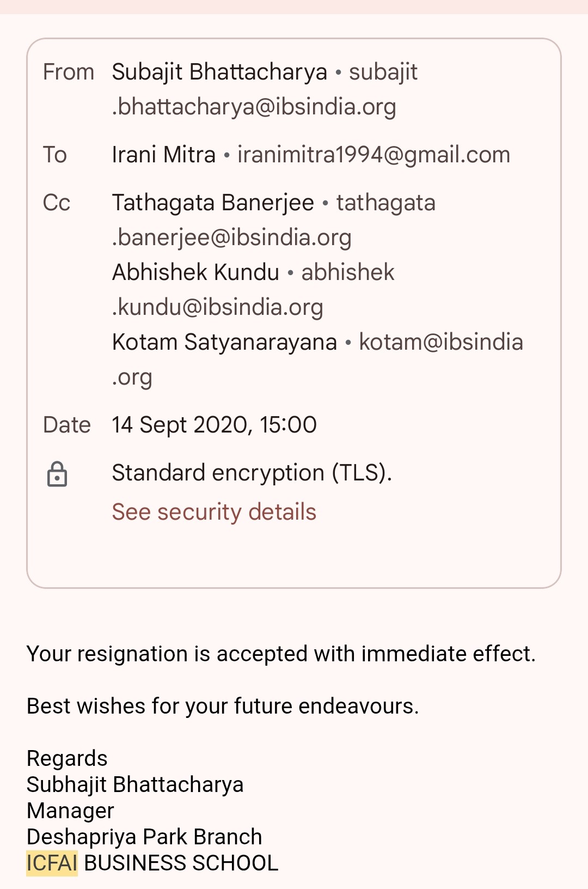Tap sender name Subajit Bhattacharya in From
The width and height of the screenshot is (588, 889).
pyautogui.click(x=219, y=72)
